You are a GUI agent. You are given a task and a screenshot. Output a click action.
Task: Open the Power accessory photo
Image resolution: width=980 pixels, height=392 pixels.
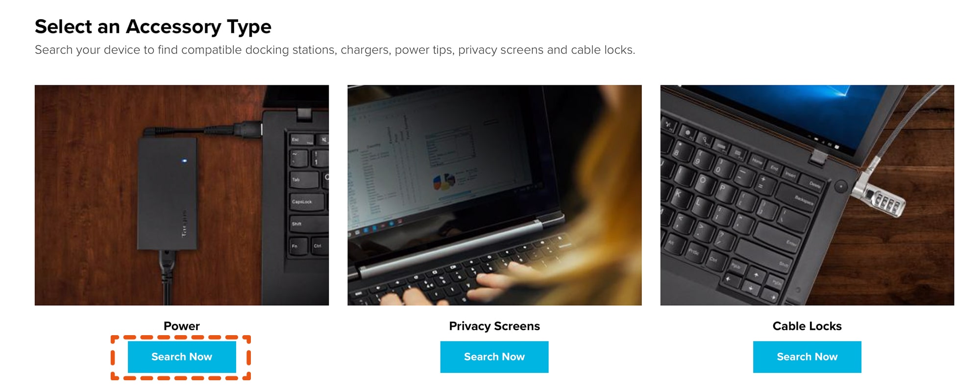(182, 195)
